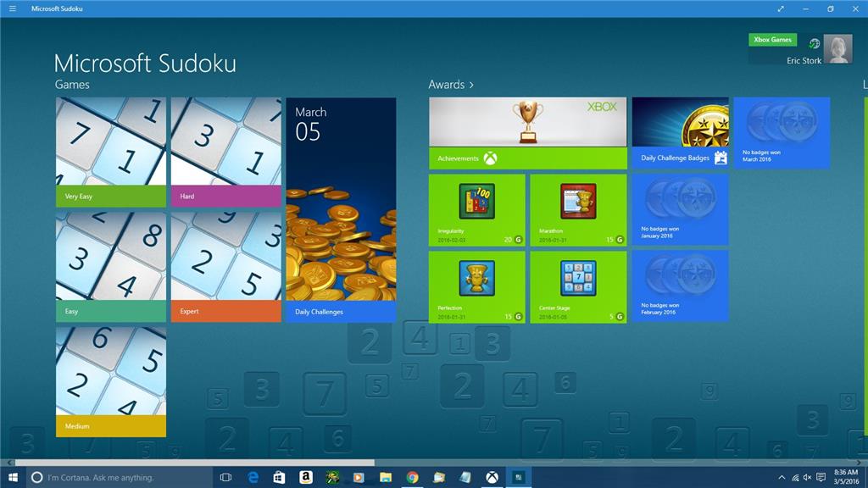Open File Explorer from the taskbar
The image size is (868, 488).
click(x=386, y=477)
